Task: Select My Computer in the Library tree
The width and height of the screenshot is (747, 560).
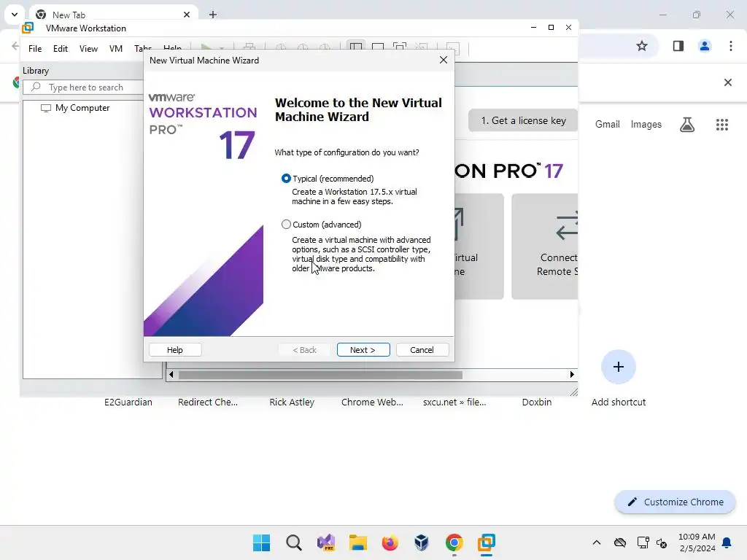Action: pos(82,108)
